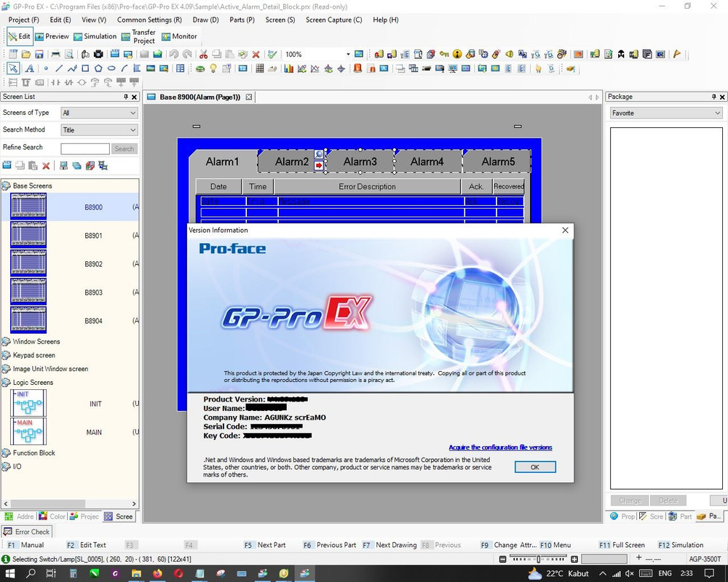Insert a Table with the table icon

[x=180, y=68]
